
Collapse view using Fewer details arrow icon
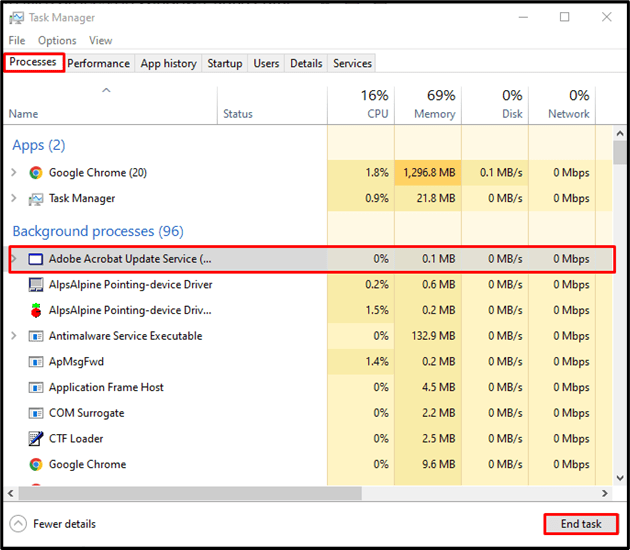click(18, 524)
